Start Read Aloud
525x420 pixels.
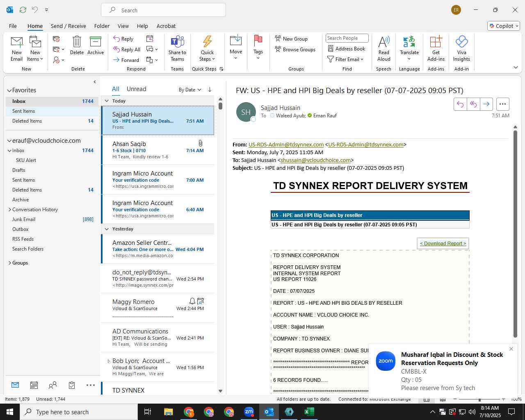tap(384, 48)
